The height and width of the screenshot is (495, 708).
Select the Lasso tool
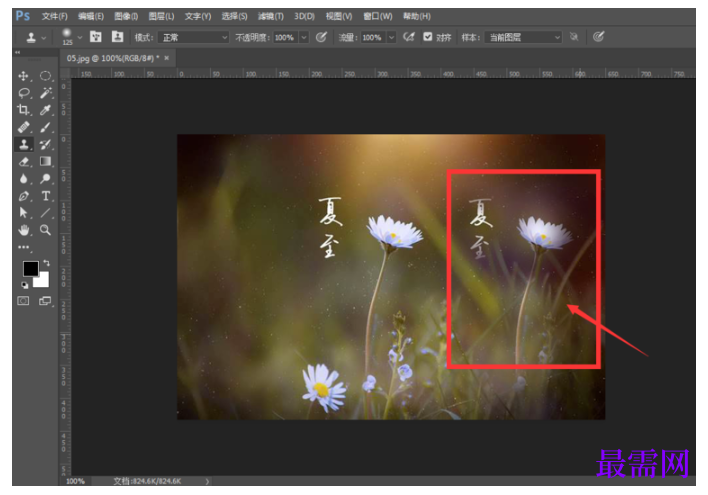[23, 93]
